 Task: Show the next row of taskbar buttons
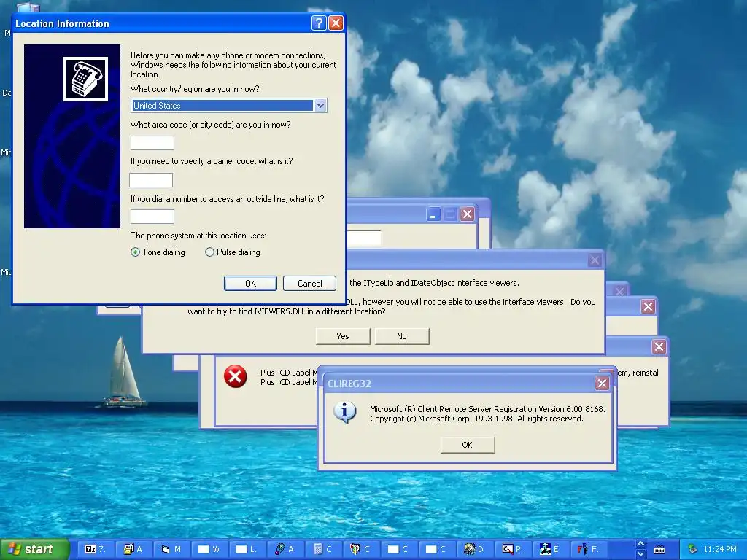[640, 554]
